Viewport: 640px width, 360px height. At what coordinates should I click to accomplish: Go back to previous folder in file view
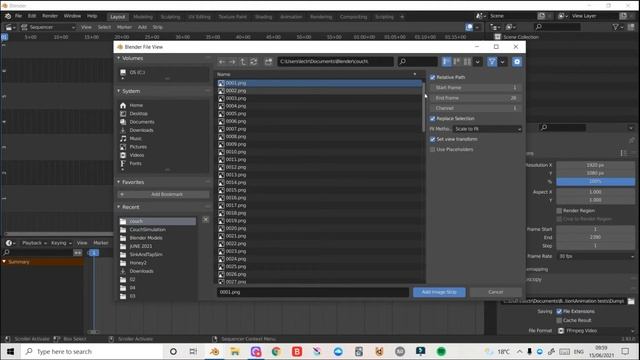[x=222, y=62]
